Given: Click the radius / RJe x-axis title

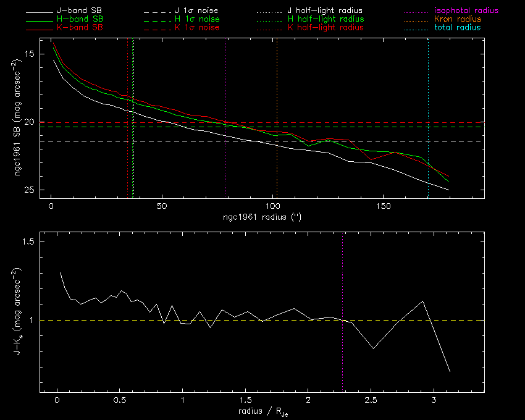Looking at the screenshot, I should [262, 412].
